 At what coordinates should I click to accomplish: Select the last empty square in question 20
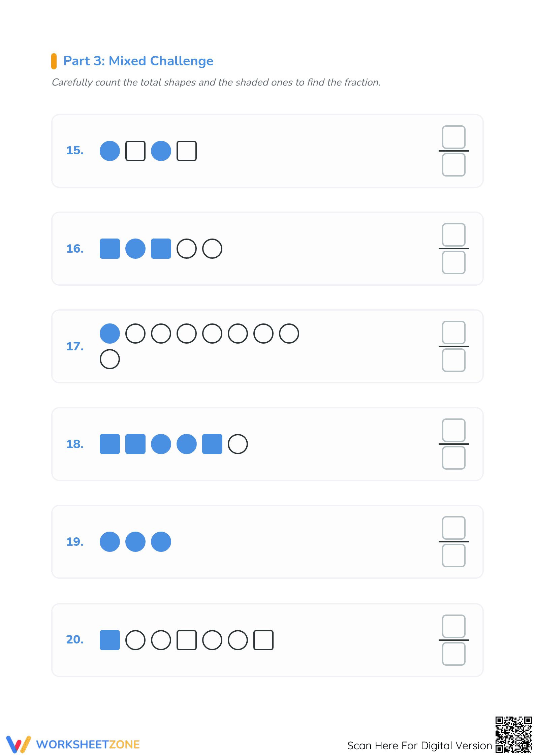click(x=263, y=640)
